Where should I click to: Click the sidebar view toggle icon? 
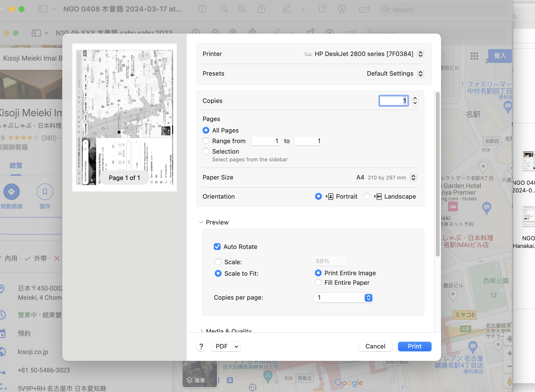click(43, 9)
